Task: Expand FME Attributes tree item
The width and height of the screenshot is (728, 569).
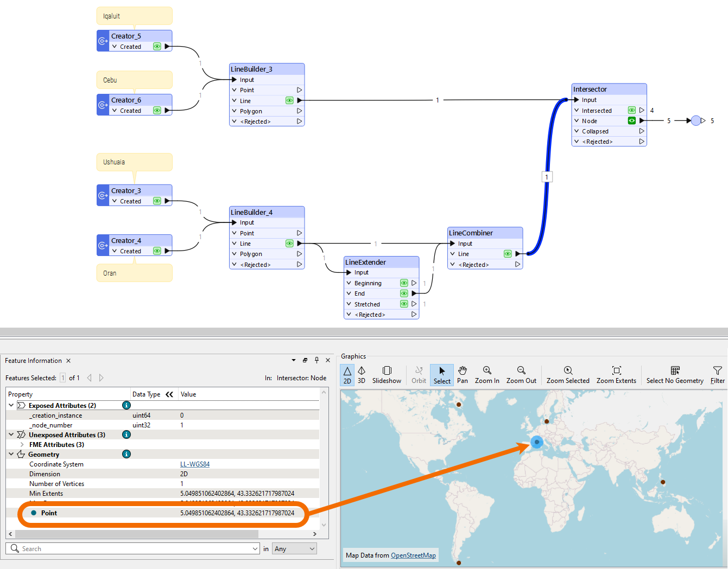Action: coord(22,445)
